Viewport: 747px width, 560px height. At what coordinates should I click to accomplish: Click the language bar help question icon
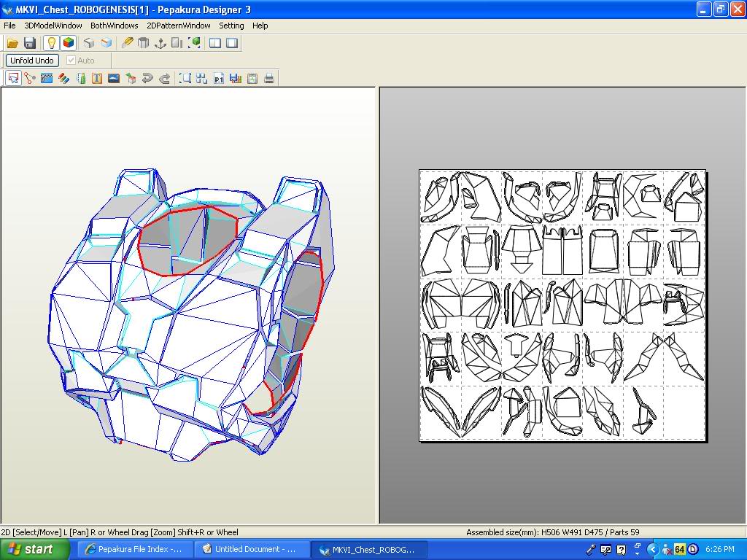coord(621,550)
